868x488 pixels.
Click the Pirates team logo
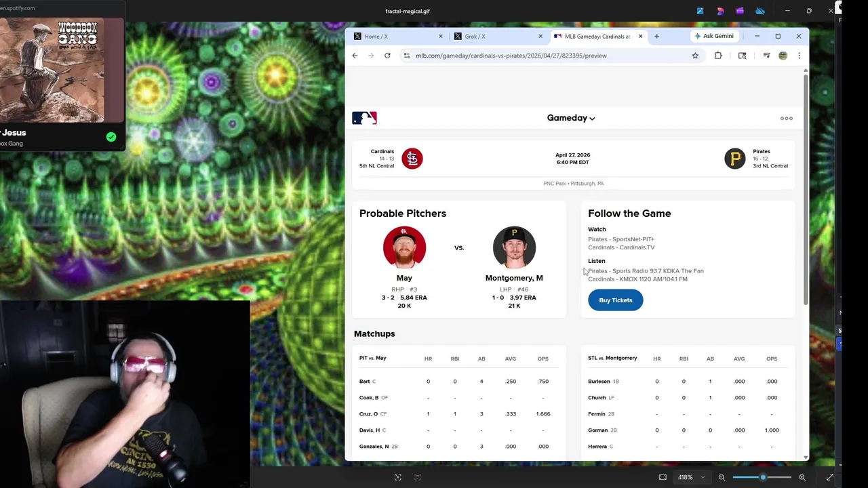(734, 159)
